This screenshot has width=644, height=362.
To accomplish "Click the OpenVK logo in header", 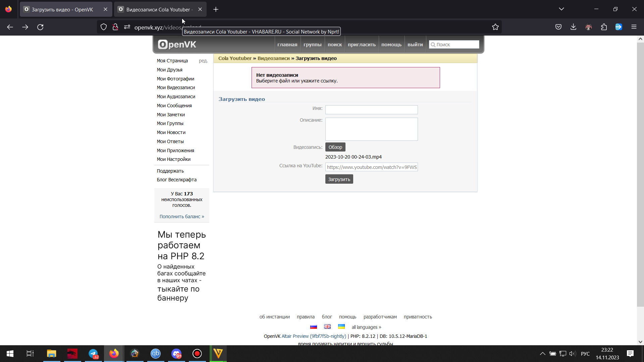I will click(x=177, y=45).
